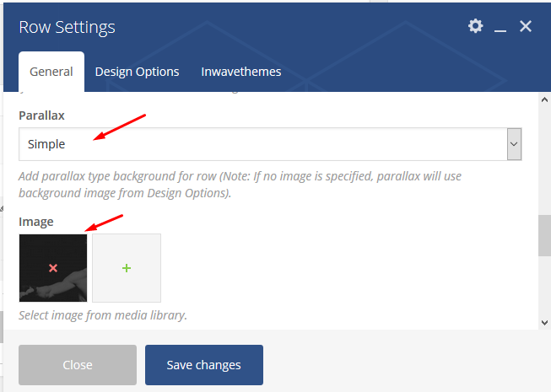Click the Parallax field label
Viewport: 551px width, 392px height.
[x=41, y=115]
